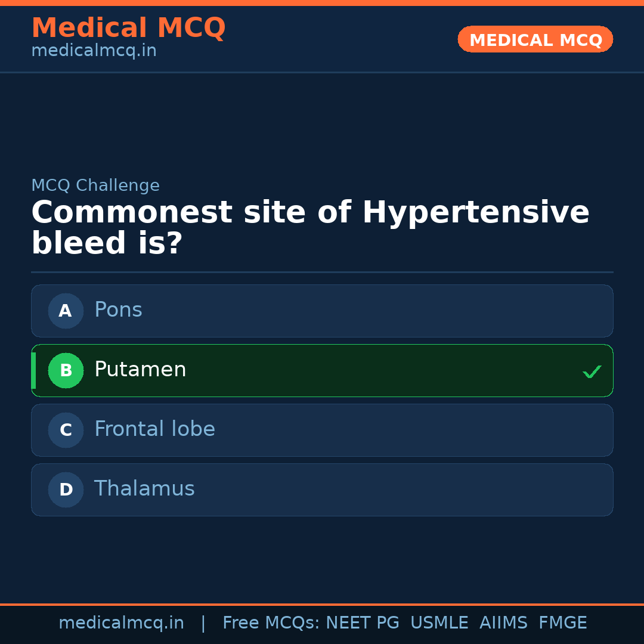This screenshot has height=644, width=644.
Task: Click the FMGE footer text
Action: click(x=562, y=623)
